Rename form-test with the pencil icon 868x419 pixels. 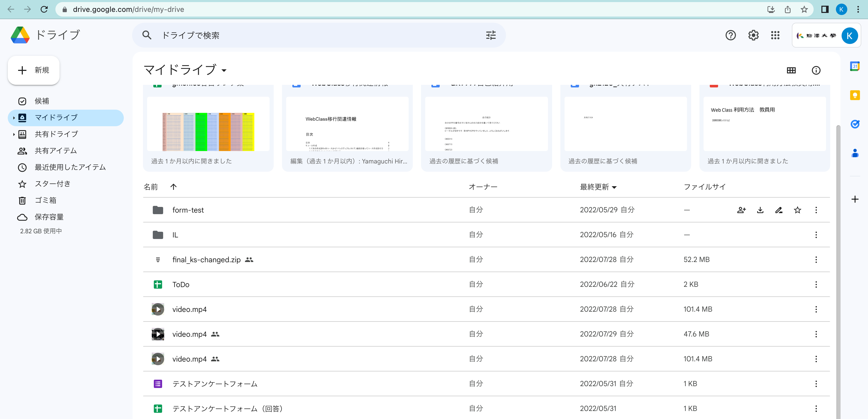pos(779,210)
